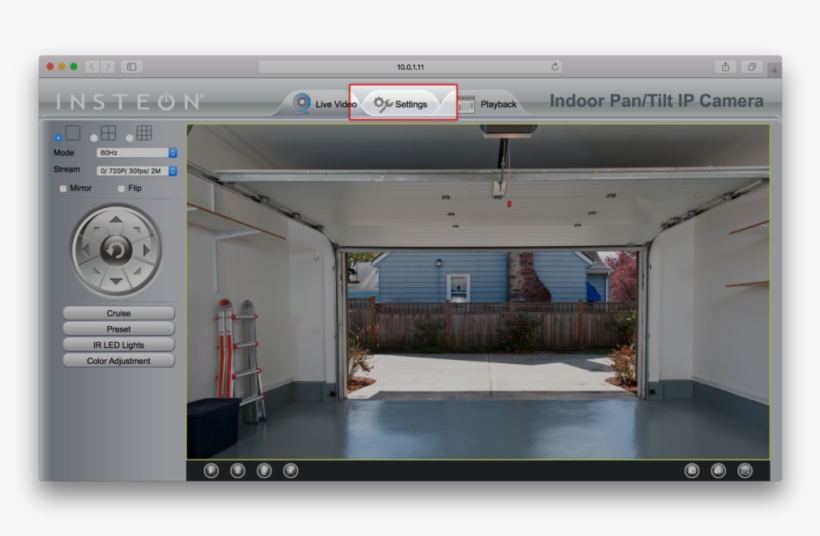The image size is (820, 536).
Task: Click the IR LED Lights button
Action: coord(119,345)
